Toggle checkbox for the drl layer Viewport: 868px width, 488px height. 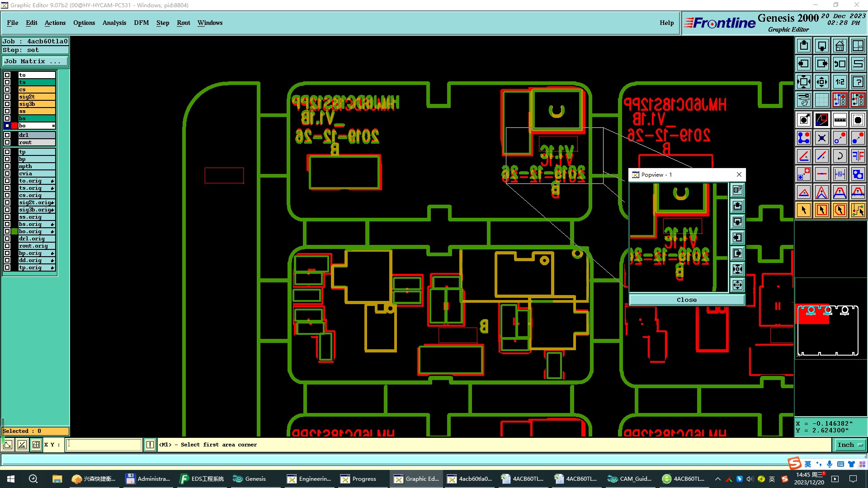click(x=7, y=135)
